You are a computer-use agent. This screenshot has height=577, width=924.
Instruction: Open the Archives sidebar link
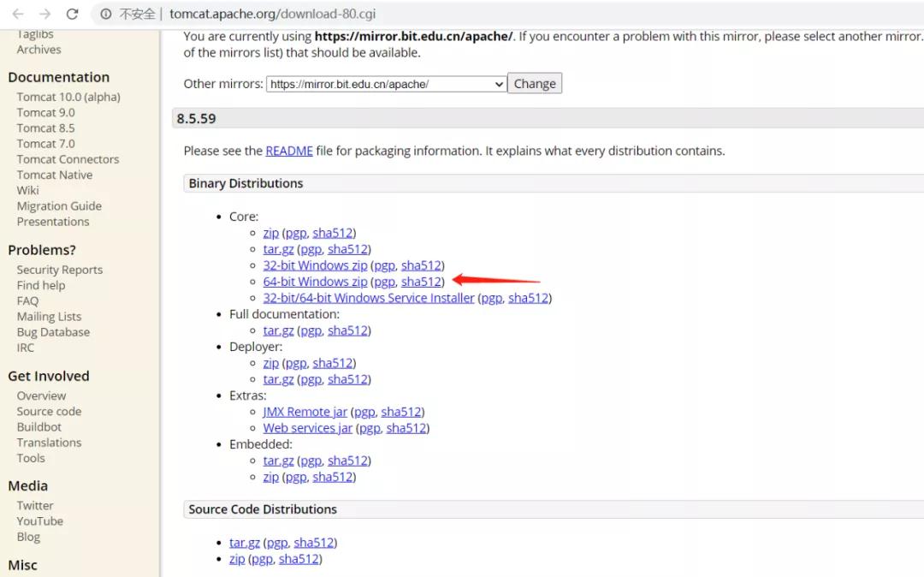point(38,50)
